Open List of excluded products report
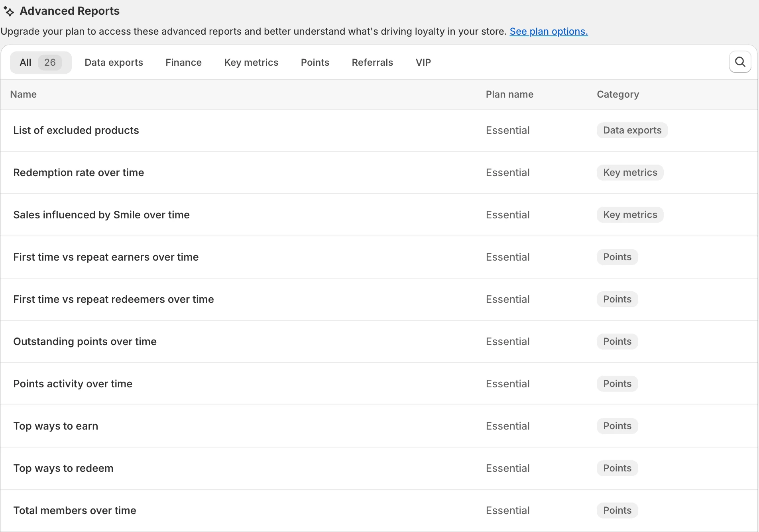 (x=76, y=130)
